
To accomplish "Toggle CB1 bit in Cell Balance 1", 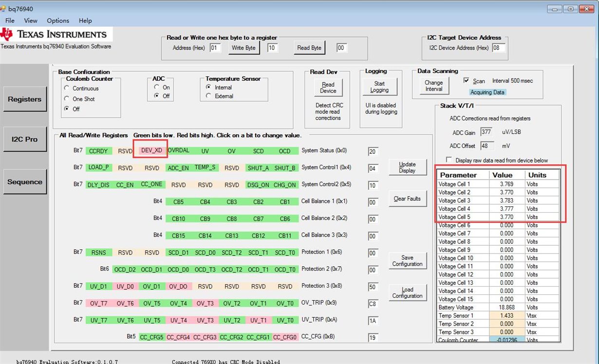I will click(x=285, y=202).
